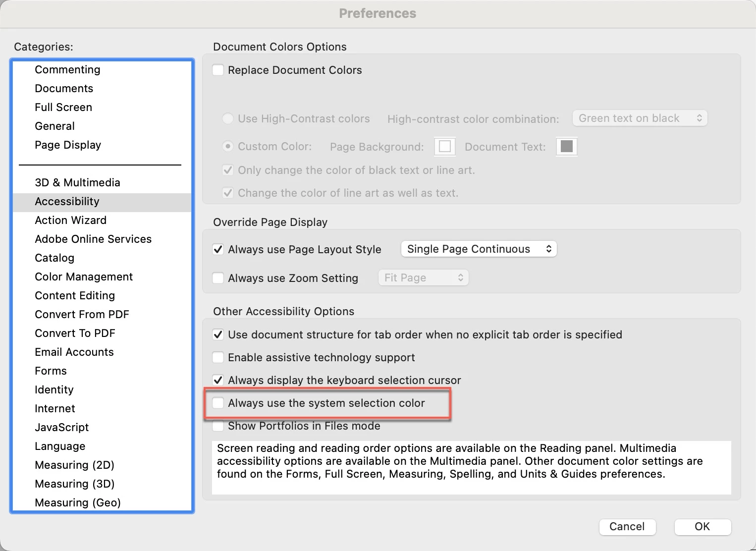Viewport: 756px width, 551px height.
Task: Open Single Page Continuous dropdown
Action: pos(479,249)
